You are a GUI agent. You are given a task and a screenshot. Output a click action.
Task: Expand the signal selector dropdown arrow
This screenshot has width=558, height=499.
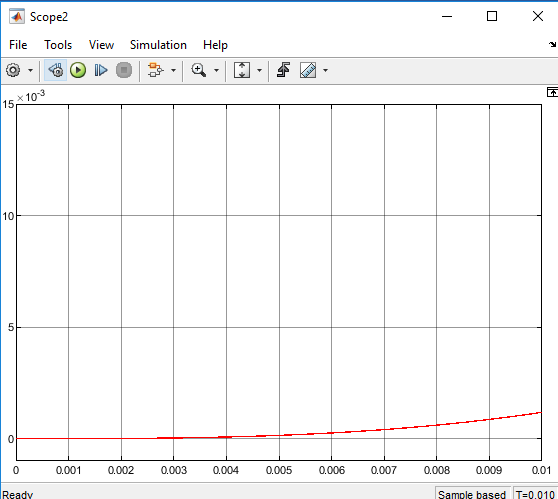click(173, 70)
